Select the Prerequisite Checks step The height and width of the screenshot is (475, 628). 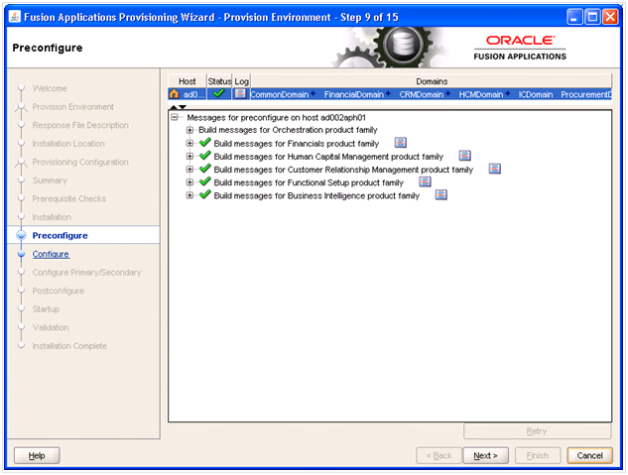(x=69, y=199)
